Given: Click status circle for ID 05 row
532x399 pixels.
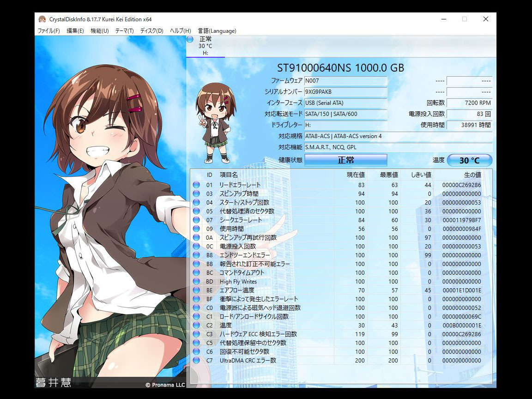Looking at the screenshot, I should pos(196,211).
